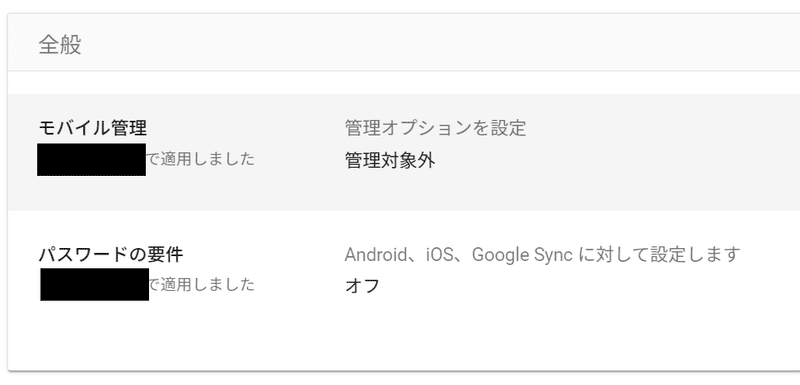The height and width of the screenshot is (385, 800).
Task: Click で適用しました under モバイル管理
Action: [x=201, y=160]
